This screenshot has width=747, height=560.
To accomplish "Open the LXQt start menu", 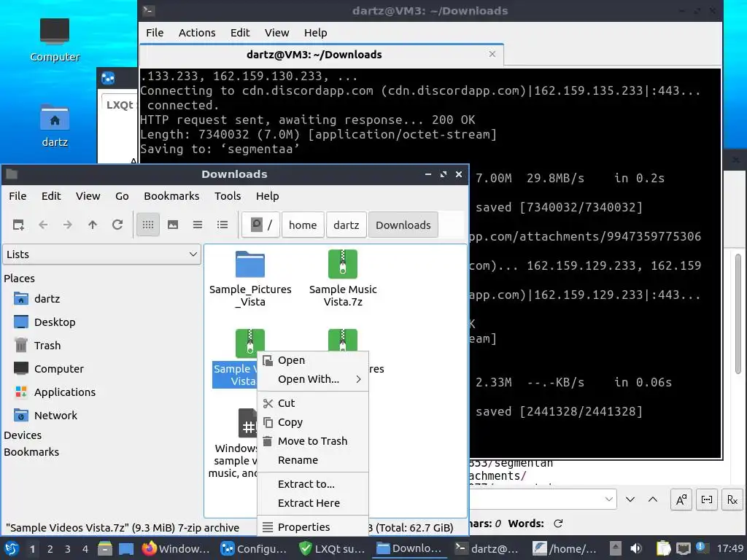I will pos(12,549).
